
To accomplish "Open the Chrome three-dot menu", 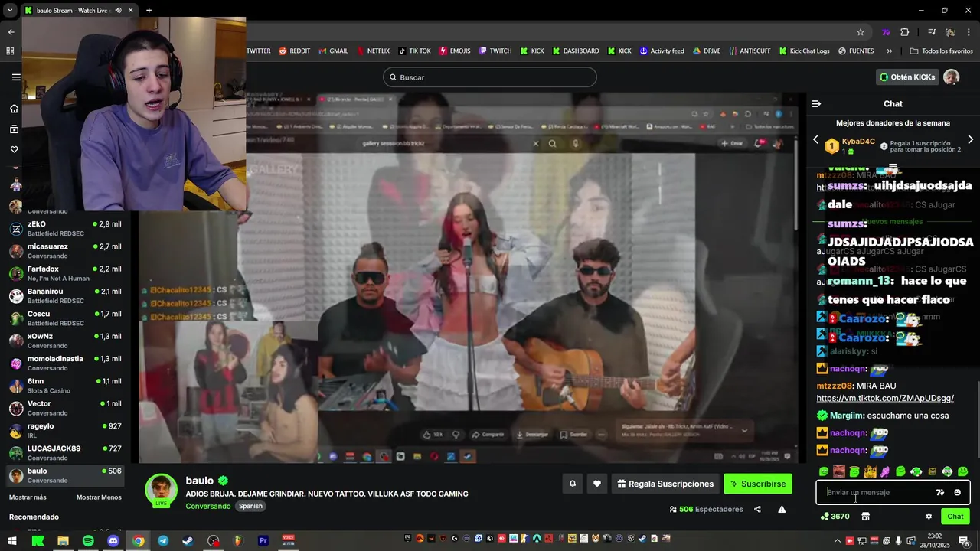I will 969,32.
